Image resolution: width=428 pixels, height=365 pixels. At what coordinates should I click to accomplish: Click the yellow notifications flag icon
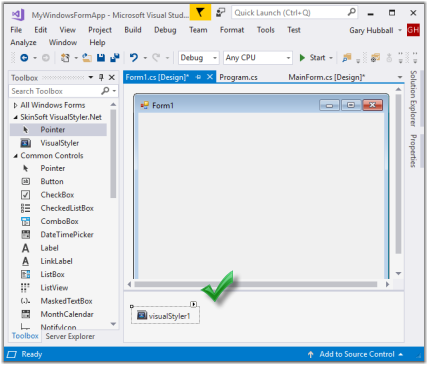coord(200,13)
